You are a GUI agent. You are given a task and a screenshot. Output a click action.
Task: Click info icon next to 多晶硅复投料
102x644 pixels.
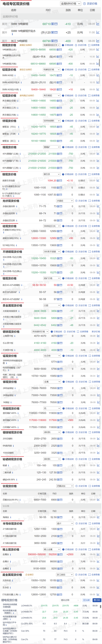(x=17, y=207)
